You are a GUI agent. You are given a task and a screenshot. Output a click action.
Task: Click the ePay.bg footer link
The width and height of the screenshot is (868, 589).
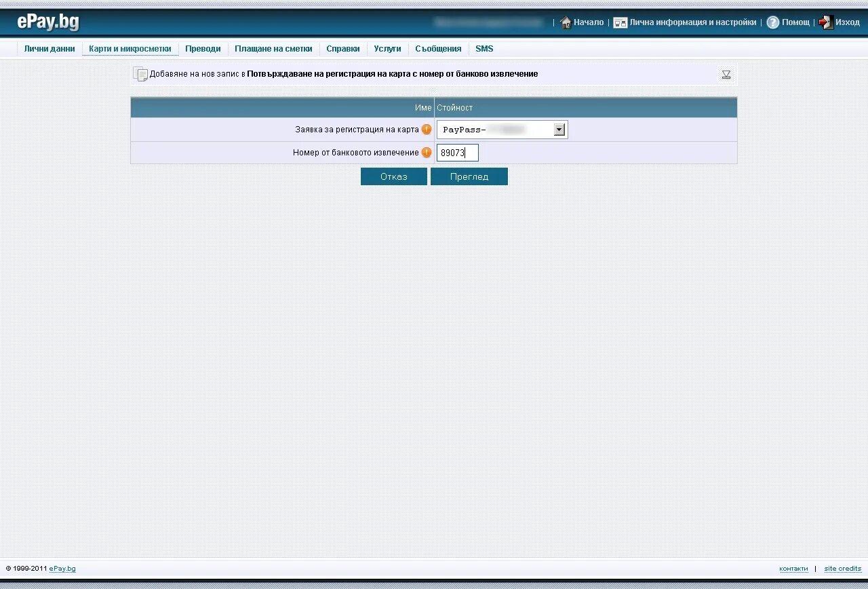pos(62,569)
